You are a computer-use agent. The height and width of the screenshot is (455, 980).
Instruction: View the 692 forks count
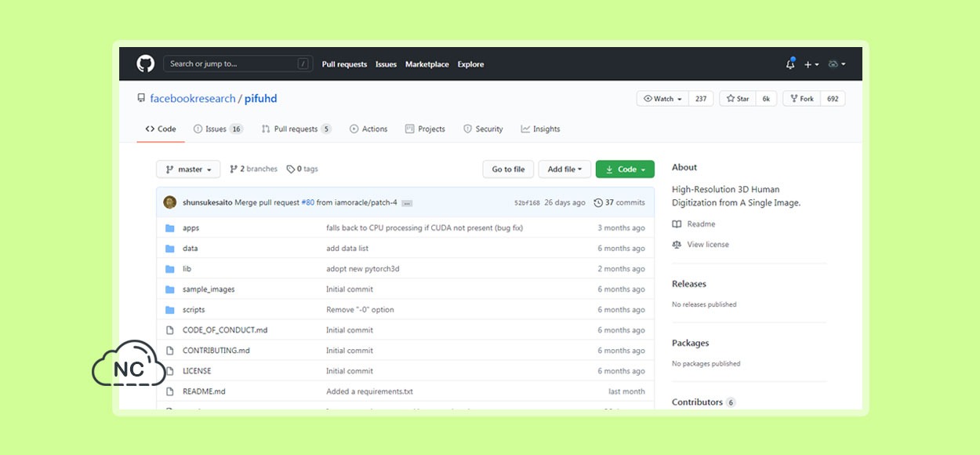(833, 99)
